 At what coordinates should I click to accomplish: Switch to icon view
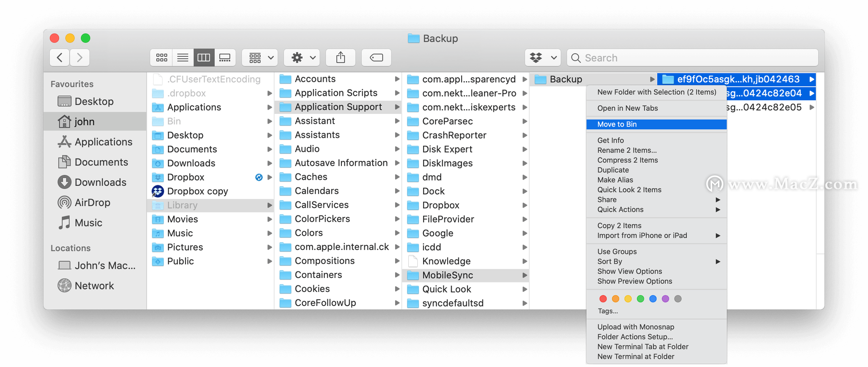[161, 57]
